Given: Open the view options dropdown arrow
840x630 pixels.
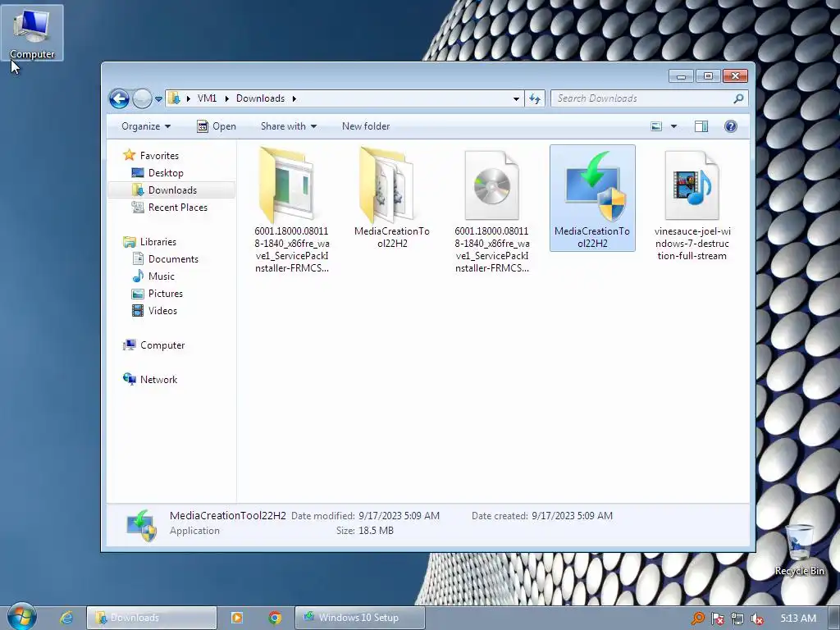Looking at the screenshot, I should (674, 126).
